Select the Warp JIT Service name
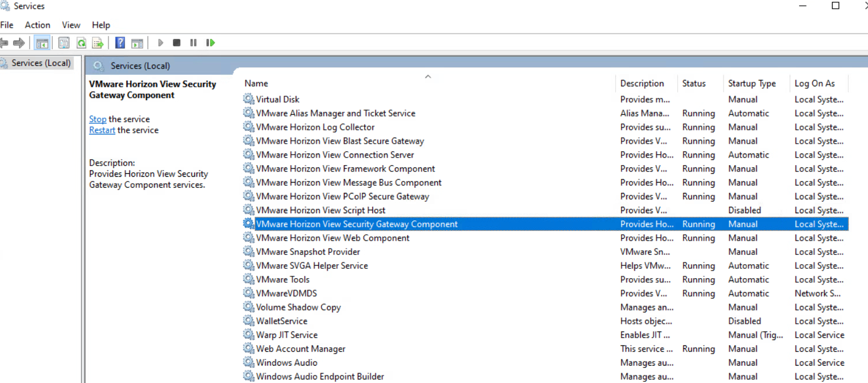Screen dimensions: 868x383 tap(287, 335)
